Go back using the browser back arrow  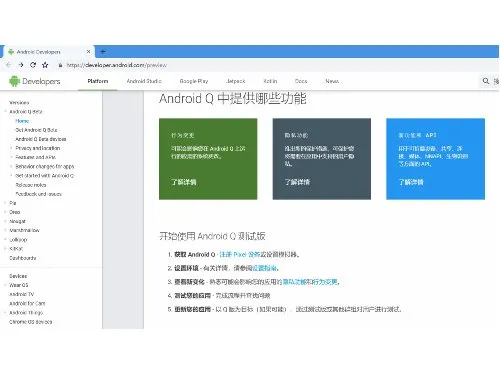[x=9, y=65]
